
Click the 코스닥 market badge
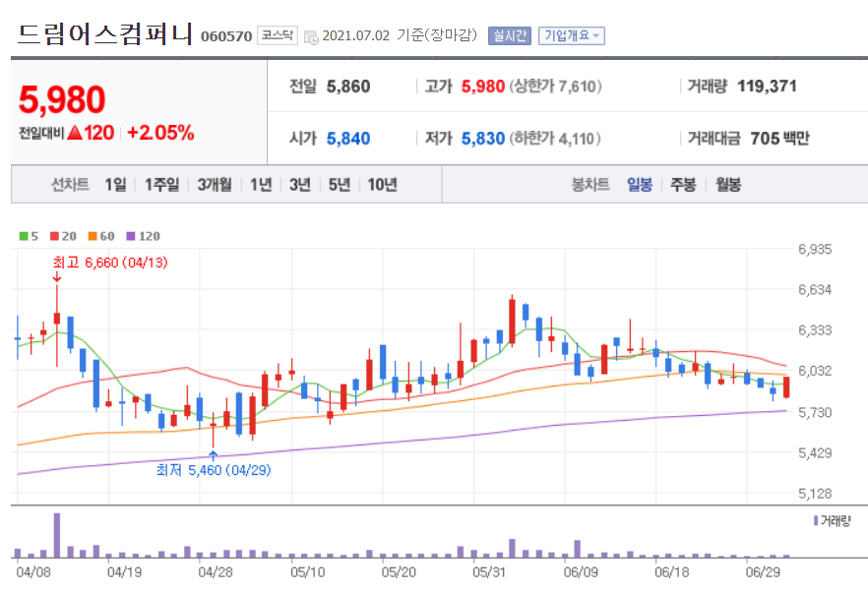click(x=278, y=35)
